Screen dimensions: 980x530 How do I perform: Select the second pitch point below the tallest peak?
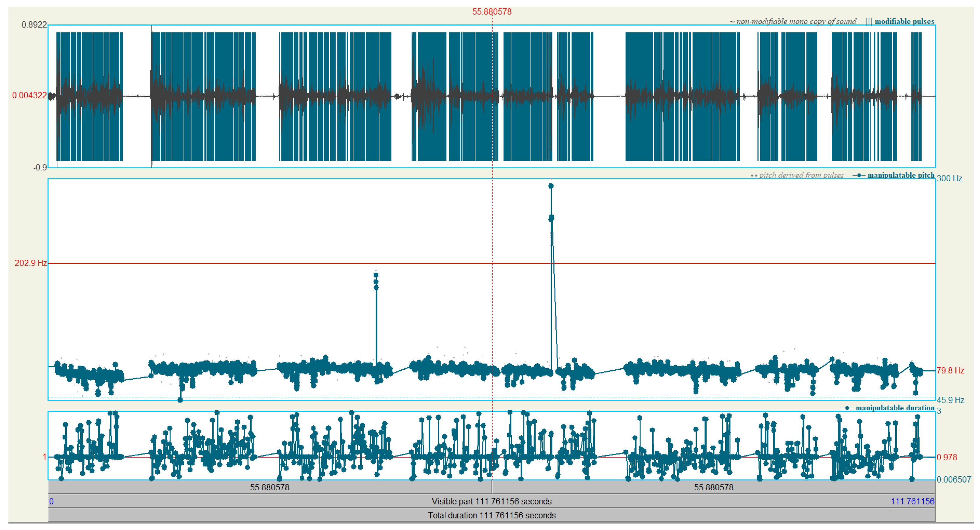pyautogui.click(x=551, y=218)
